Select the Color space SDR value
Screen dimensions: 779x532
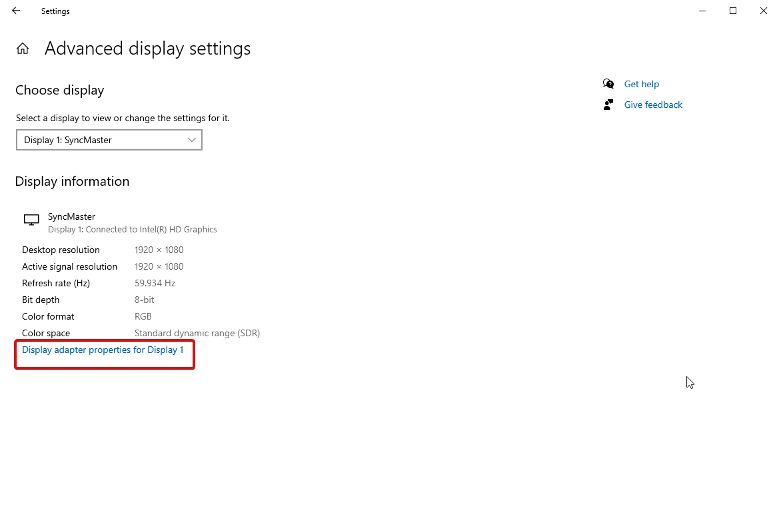click(x=197, y=333)
